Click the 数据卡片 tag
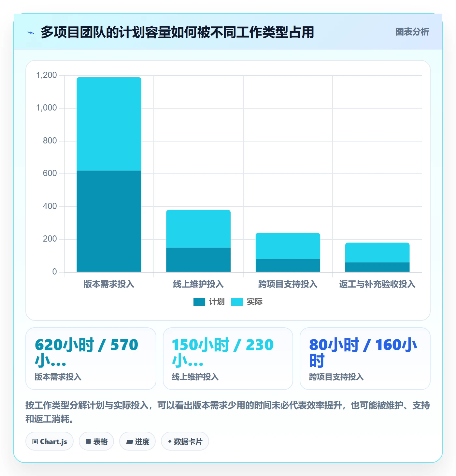The image size is (456, 476). tap(185, 441)
